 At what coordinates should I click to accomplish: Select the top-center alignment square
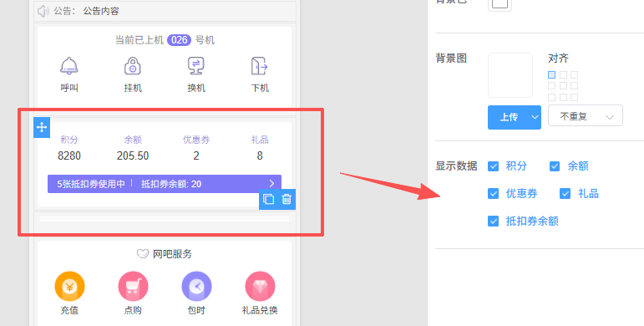coord(563,75)
